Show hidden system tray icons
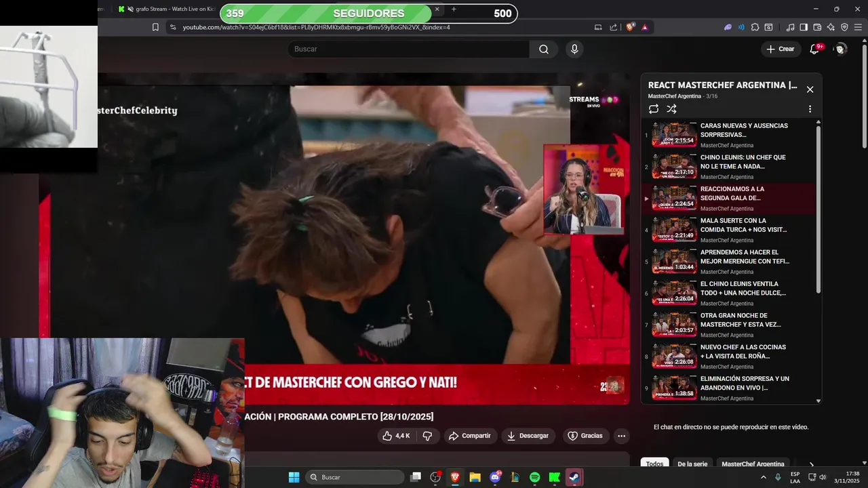 coord(764,477)
